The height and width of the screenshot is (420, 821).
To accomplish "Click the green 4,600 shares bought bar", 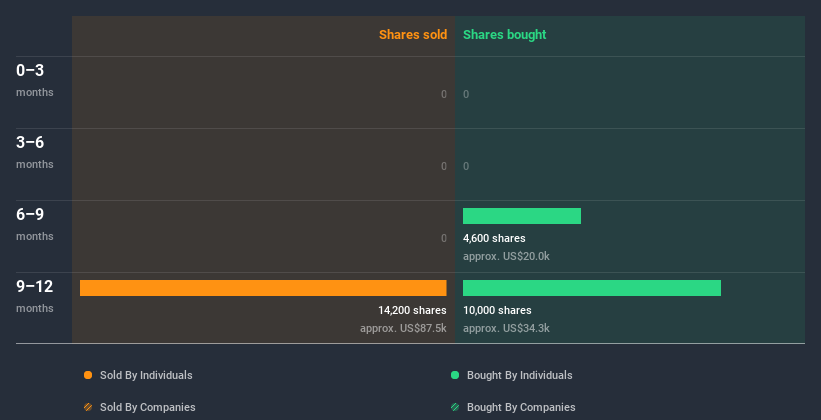I will tap(522, 216).
